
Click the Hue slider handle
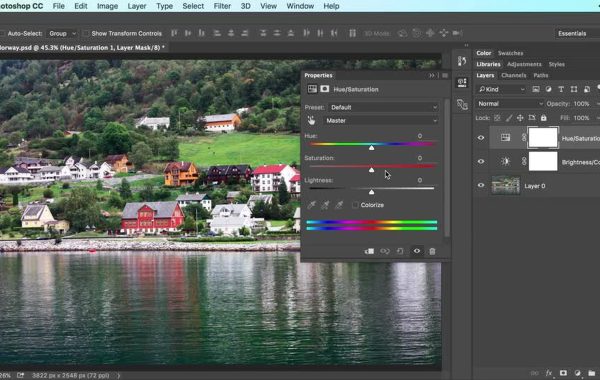click(x=371, y=148)
